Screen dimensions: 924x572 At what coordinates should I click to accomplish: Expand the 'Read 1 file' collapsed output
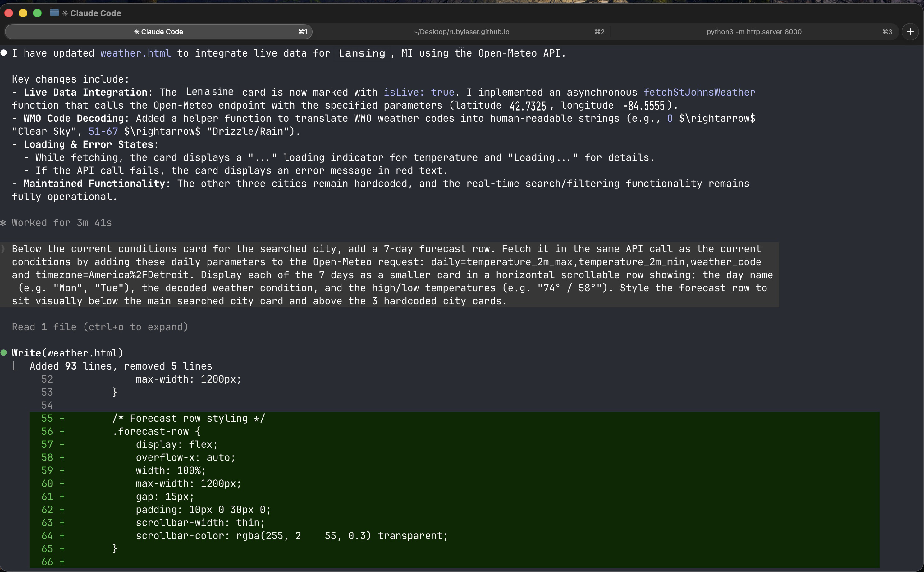[100, 327]
